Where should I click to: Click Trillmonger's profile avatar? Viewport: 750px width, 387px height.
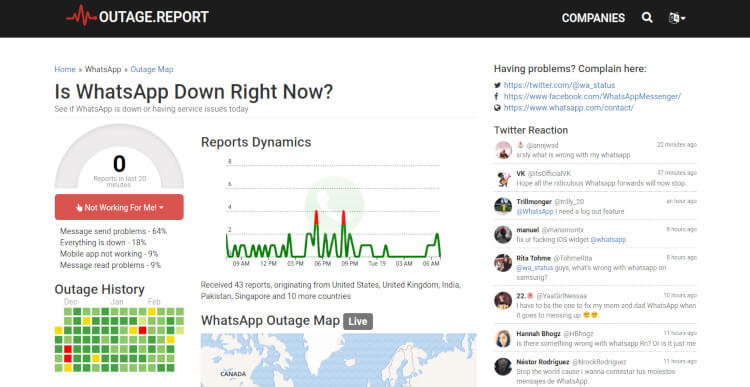[503, 206]
